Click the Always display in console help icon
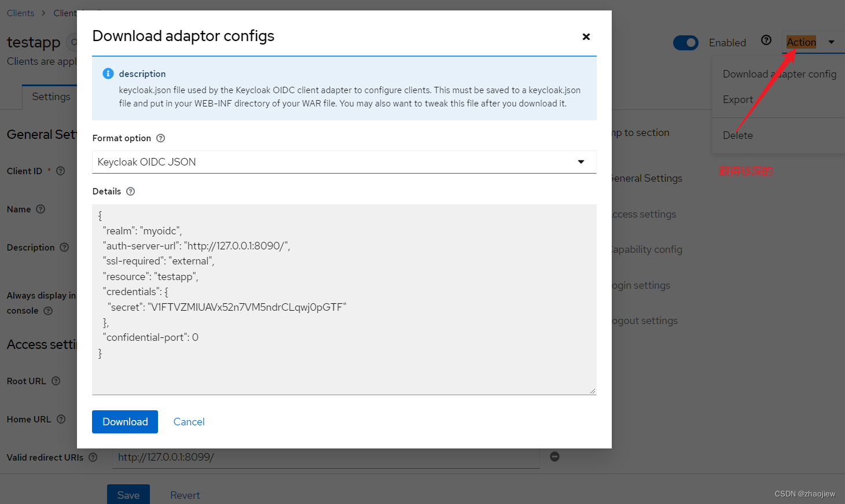The height and width of the screenshot is (504, 845). [x=48, y=311]
